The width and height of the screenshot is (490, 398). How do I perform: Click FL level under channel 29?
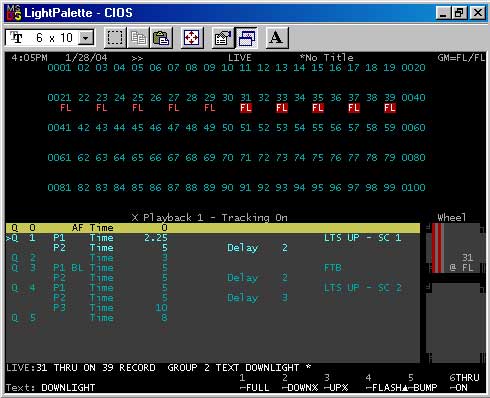(210, 108)
